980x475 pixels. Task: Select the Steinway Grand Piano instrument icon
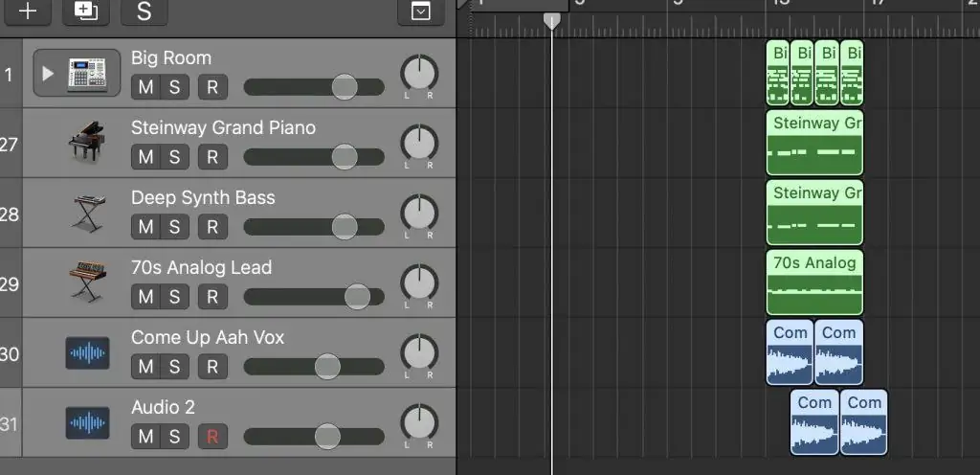coord(87,143)
